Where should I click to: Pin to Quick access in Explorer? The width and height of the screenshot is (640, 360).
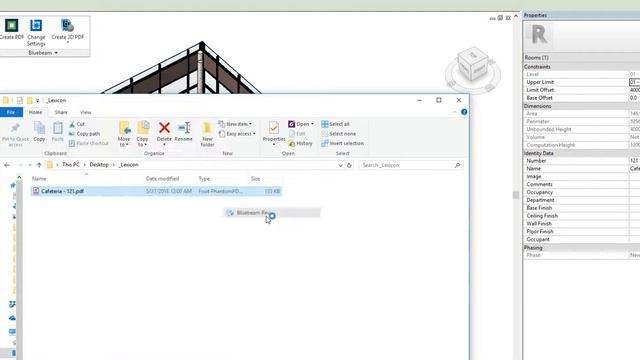[x=16, y=135]
